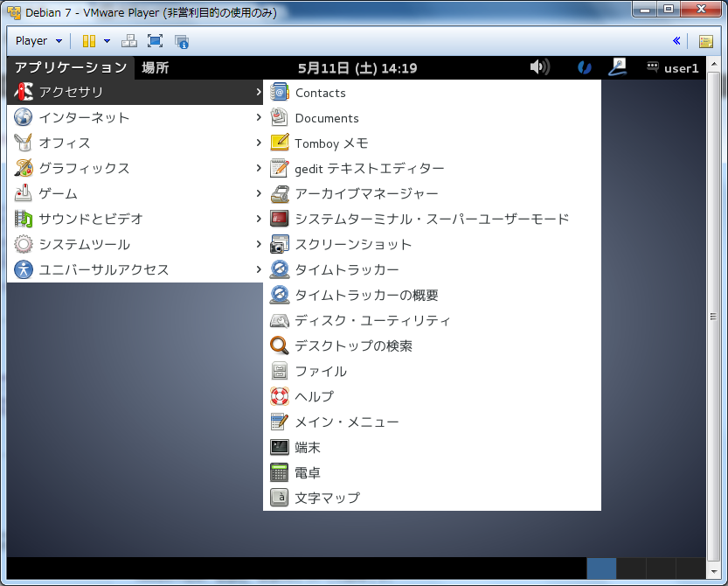Launch gedit text editor from menu

click(369, 169)
